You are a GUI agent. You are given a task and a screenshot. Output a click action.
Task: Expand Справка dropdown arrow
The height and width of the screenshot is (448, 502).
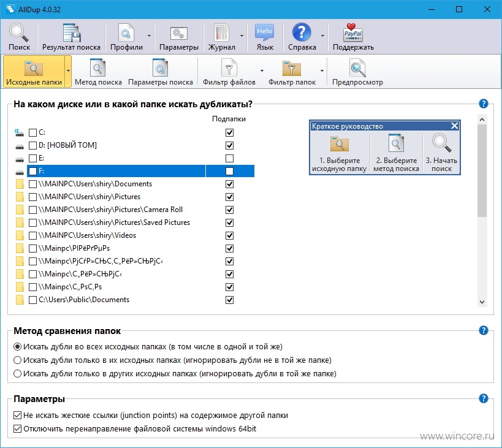[x=322, y=36]
